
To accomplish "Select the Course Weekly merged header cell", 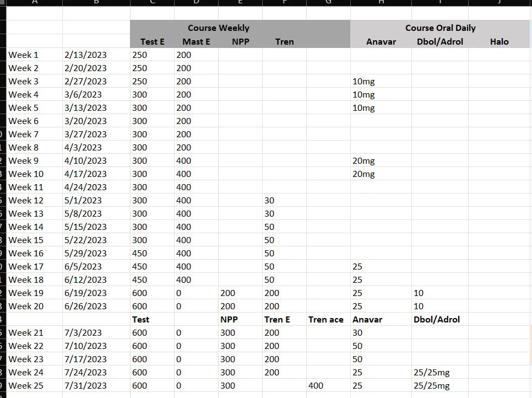I will click(x=218, y=28).
